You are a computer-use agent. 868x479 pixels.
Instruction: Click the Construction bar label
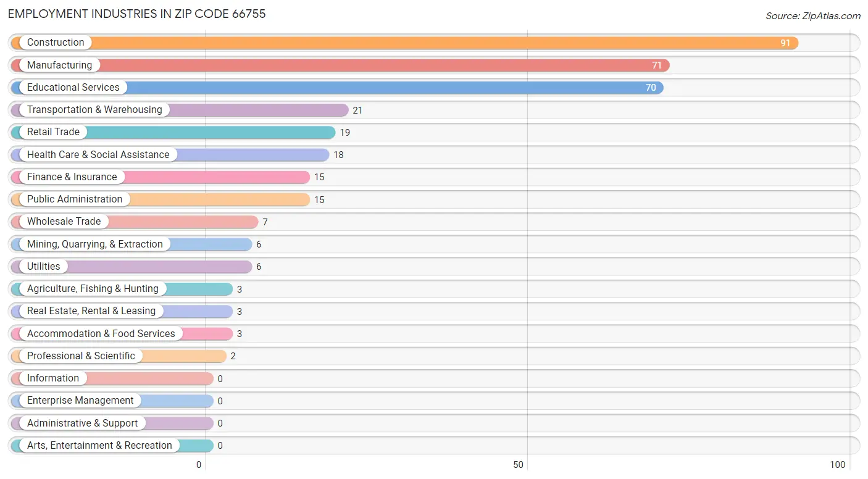coord(56,43)
